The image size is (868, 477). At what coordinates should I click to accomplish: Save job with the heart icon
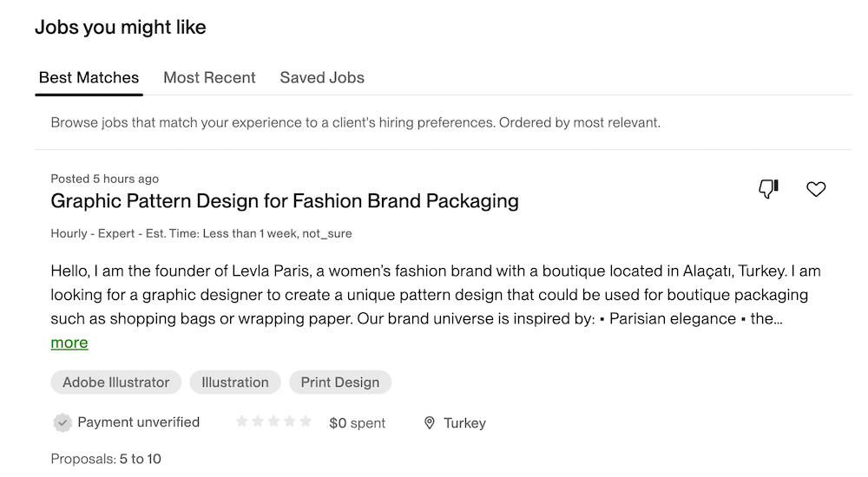tap(816, 189)
